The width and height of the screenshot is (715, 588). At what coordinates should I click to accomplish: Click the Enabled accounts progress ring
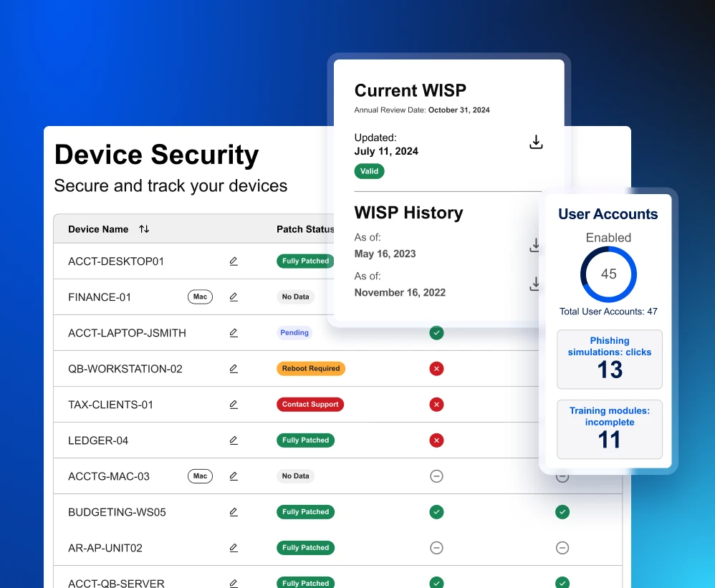point(608,274)
